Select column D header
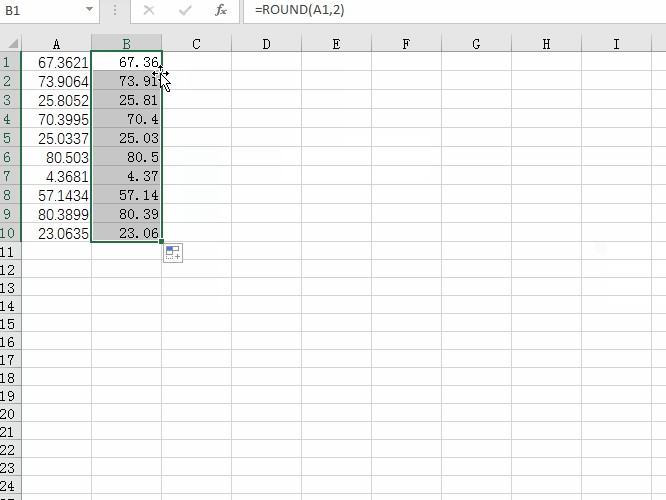This screenshot has height=500, width=666. [x=266, y=44]
